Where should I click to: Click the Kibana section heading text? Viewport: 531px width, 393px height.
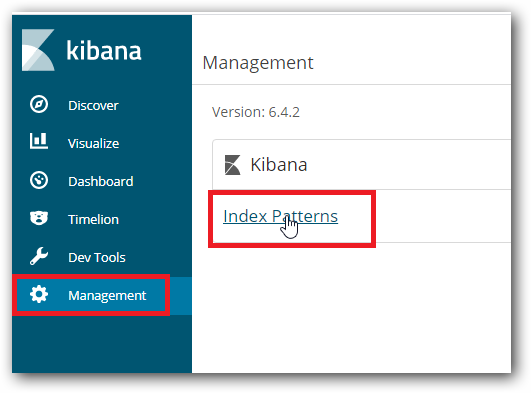tap(279, 165)
